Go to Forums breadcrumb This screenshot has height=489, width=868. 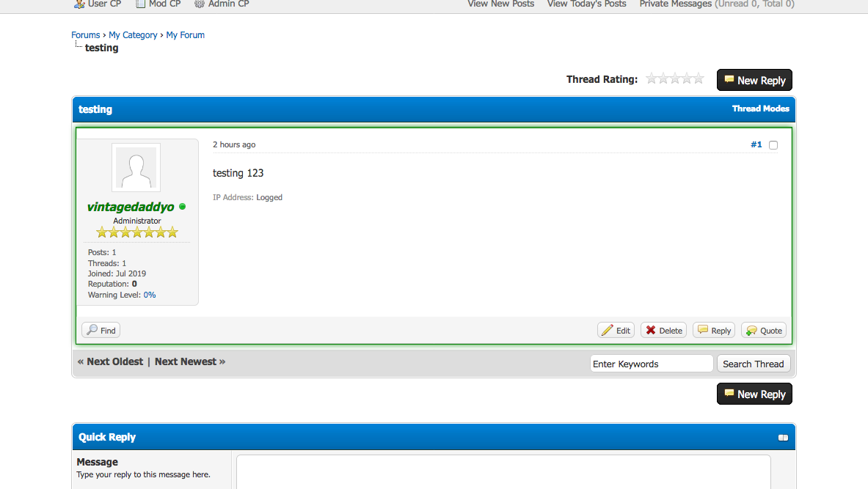(x=85, y=35)
